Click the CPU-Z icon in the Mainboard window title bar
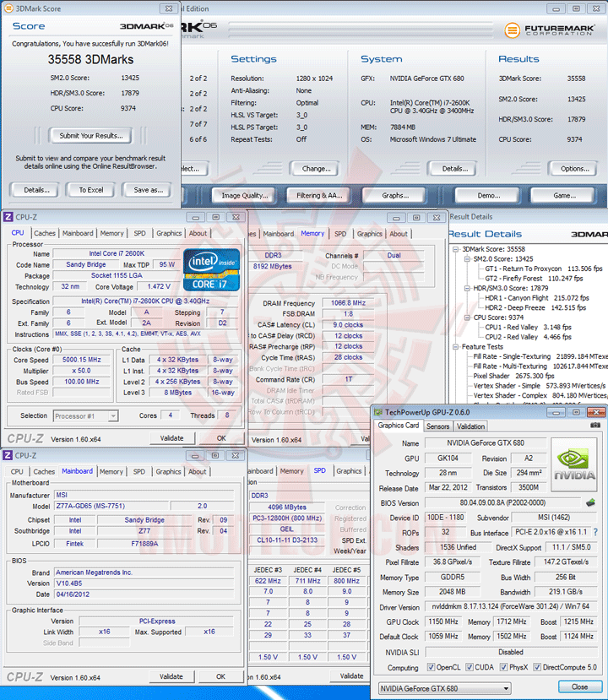This screenshot has height=700, width=608. (x=8, y=455)
